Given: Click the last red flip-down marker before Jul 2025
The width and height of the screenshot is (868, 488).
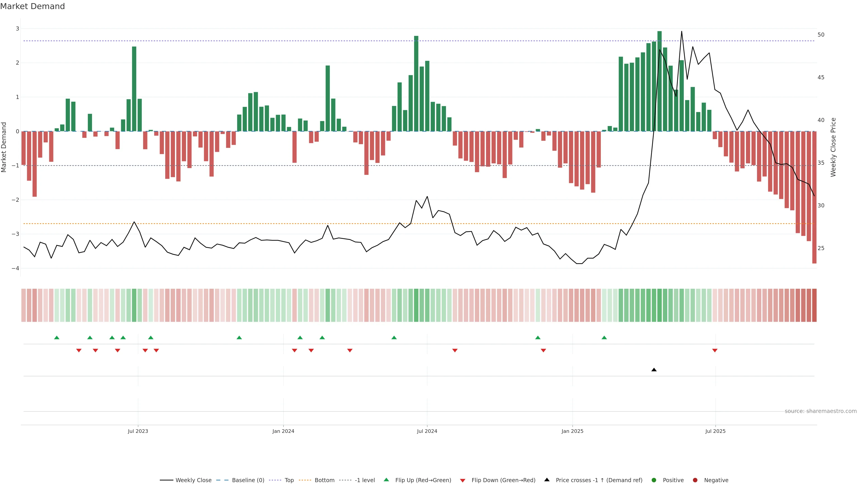Looking at the screenshot, I should coord(715,351).
